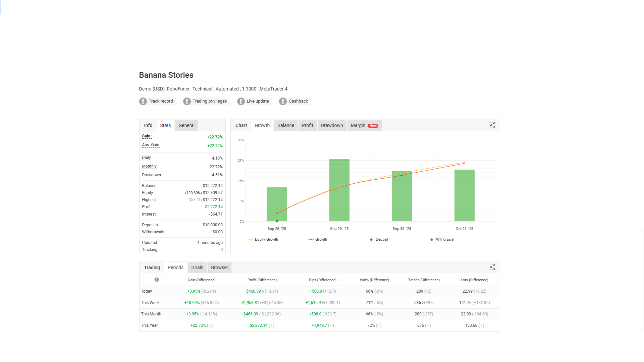Click the Cashback warning icon
644x362 pixels.
pos(283,101)
